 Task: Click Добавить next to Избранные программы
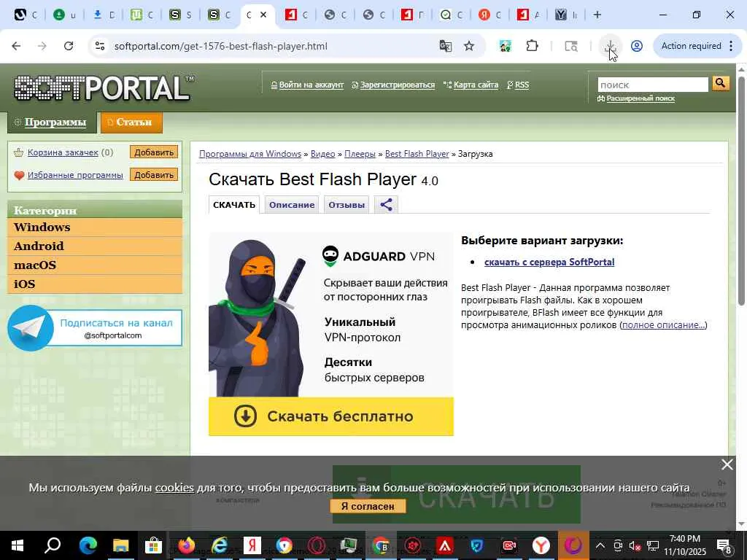[153, 175]
